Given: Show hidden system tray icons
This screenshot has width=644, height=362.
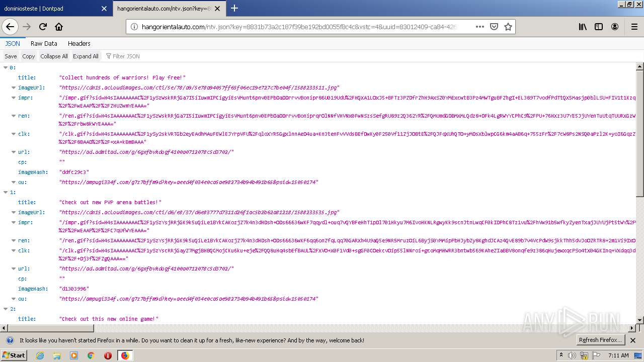Looking at the screenshot, I should pos(561,355).
